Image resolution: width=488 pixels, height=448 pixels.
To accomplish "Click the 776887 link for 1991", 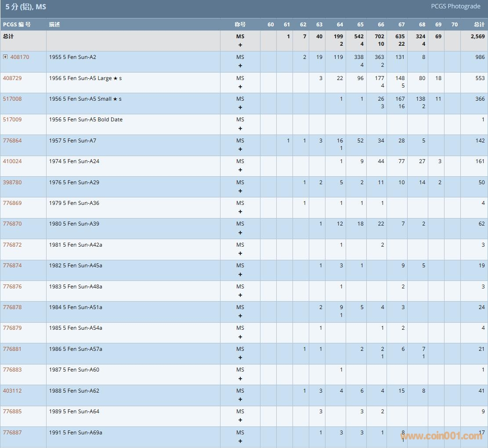I will [x=12, y=433].
